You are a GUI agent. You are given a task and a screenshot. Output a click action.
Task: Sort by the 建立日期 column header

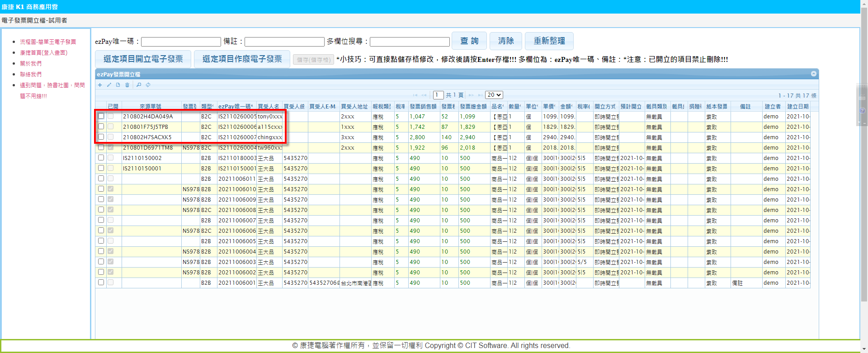click(797, 107)
